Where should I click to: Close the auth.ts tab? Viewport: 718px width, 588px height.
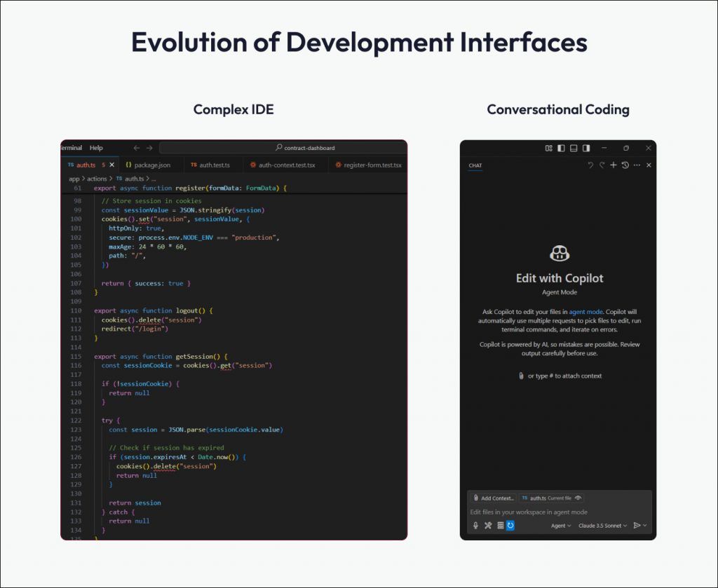pos(111,165)
